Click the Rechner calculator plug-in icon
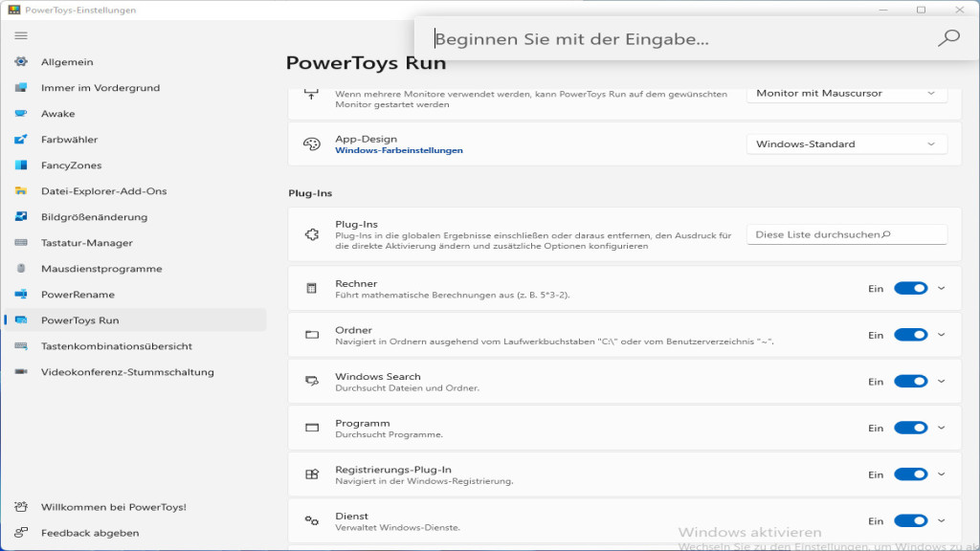Viewport: 980px width, 551px height. (x=311, y=287)
